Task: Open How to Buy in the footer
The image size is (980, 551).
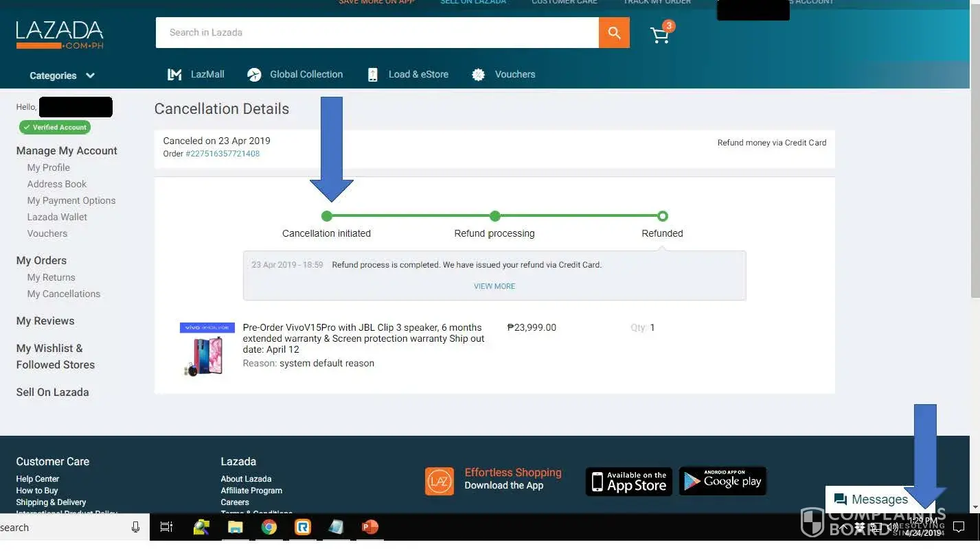Action: point(37,491)
